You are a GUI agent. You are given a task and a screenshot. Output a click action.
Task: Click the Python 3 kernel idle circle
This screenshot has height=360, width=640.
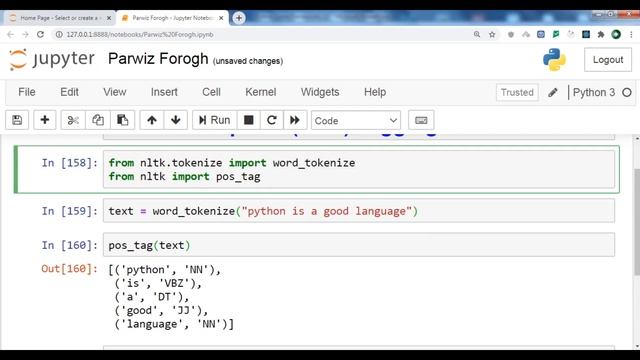627,93
